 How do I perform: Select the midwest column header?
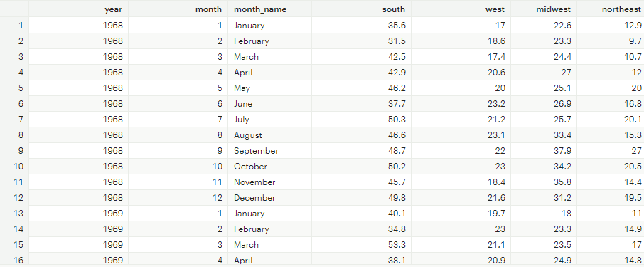click(x=544, y=9)
